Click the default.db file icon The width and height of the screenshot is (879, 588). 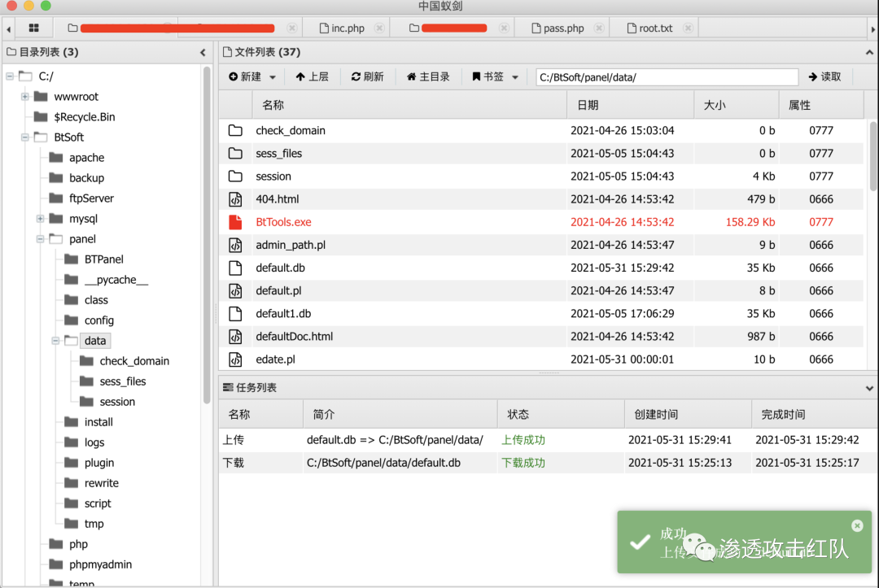click(x=235, y=268)
